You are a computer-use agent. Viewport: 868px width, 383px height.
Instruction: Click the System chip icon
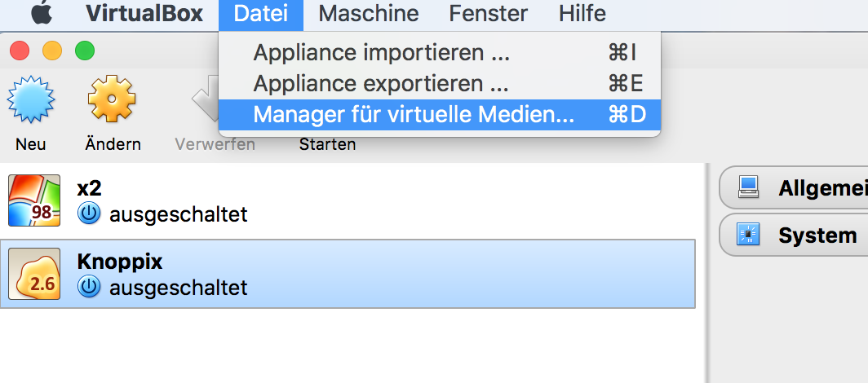coord(748,236)
